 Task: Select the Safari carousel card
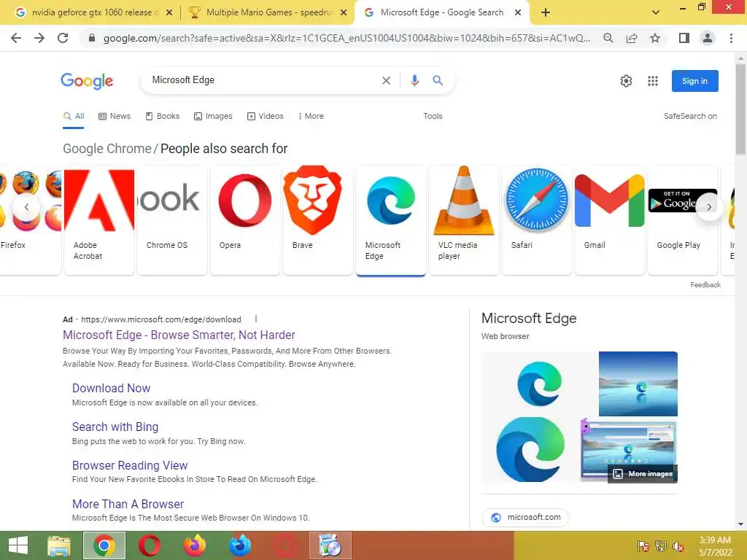[x=536, y=220]
